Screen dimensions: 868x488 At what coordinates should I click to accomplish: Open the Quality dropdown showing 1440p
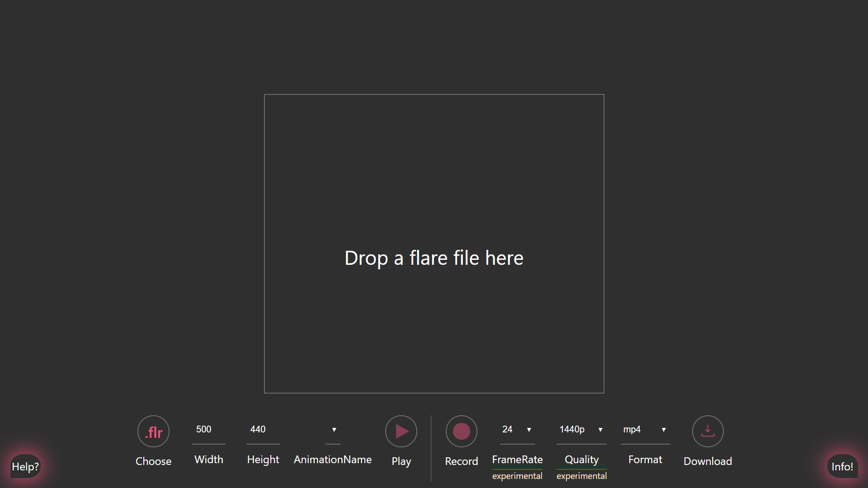coord(581,430)
